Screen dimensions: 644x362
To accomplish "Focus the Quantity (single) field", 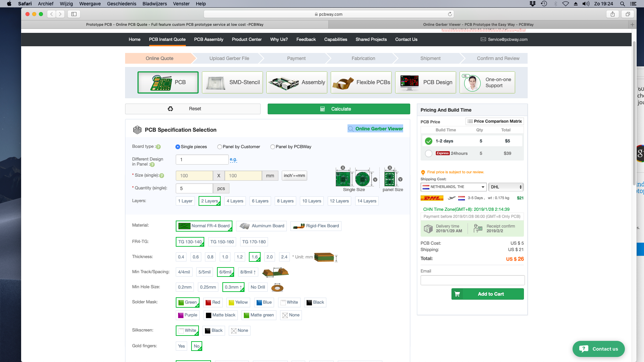I will coord(194,188).
